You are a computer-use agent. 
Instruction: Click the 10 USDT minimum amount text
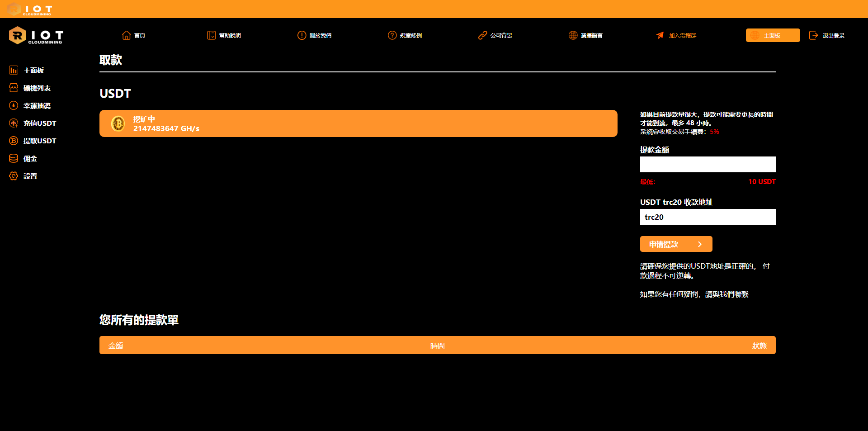pos(762,182)
